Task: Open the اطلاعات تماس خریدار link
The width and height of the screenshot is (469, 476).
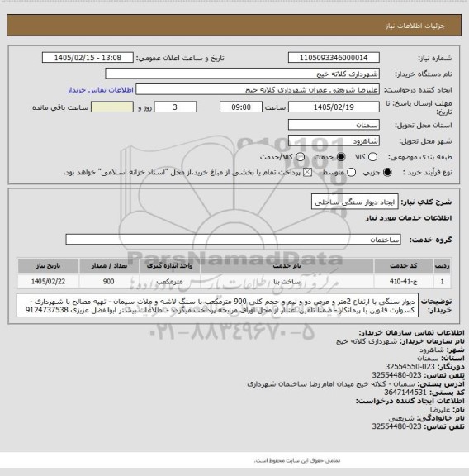Action: click(101, 90)
